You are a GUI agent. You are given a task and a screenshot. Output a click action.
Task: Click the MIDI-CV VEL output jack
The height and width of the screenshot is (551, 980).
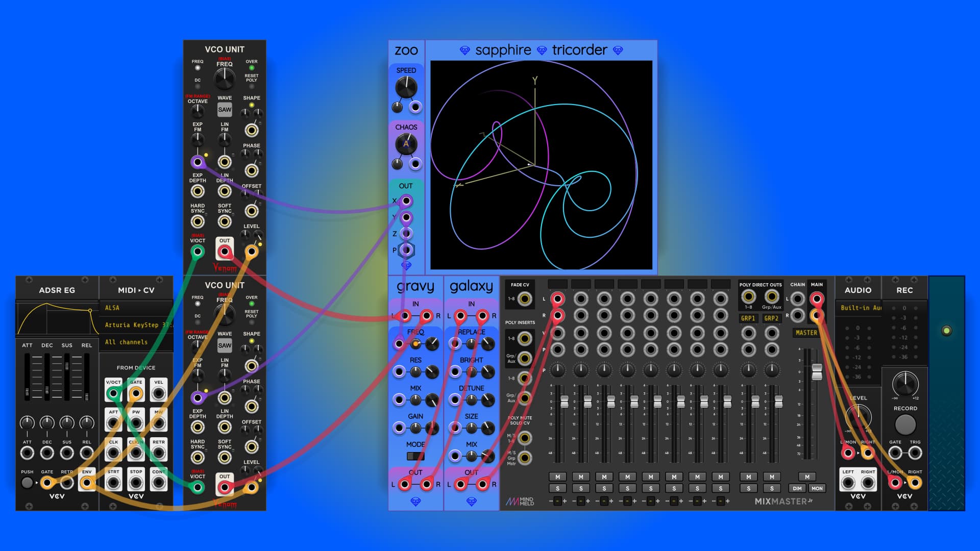point(159,393)
